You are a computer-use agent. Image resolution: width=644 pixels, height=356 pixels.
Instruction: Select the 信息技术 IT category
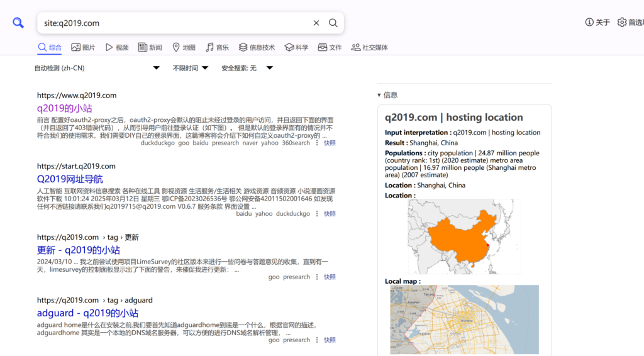(257, 47)
